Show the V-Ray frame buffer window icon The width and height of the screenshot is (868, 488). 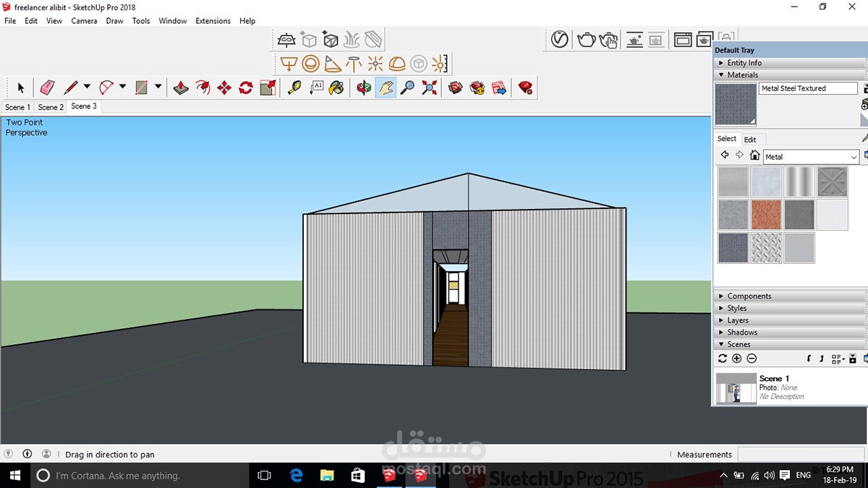pyautogui.click(x=683, y=40)
